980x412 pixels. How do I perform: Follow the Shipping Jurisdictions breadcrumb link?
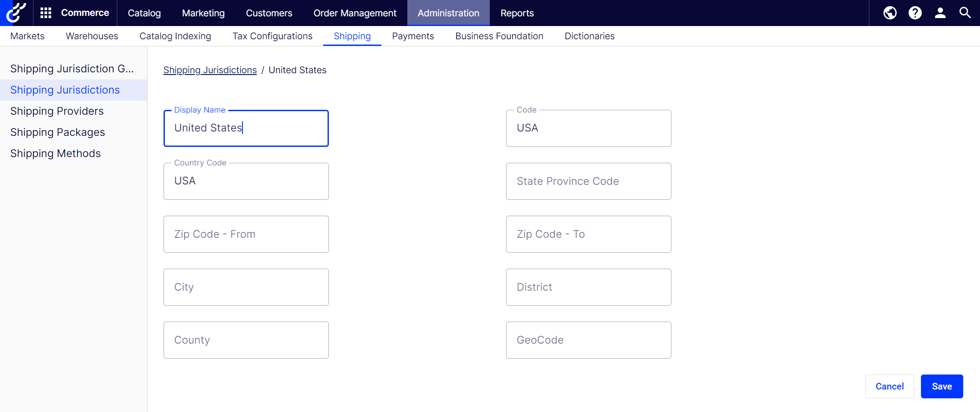point(210,70)
